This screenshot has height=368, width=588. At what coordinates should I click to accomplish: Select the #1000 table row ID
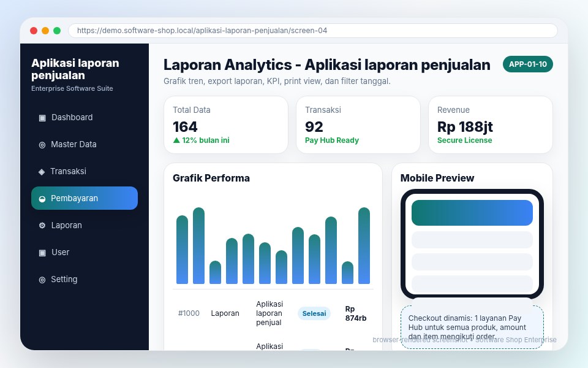pyautogui.click(x=189, y=313)
